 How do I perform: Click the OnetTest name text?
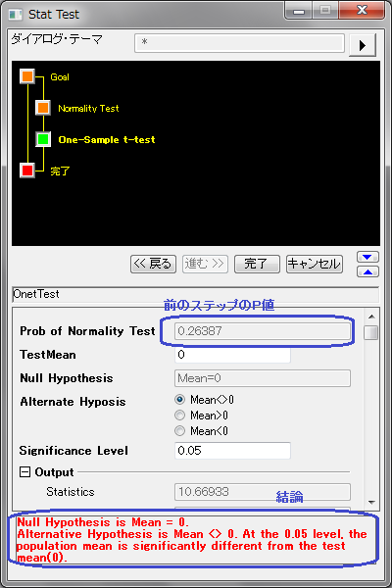[36, 294]
